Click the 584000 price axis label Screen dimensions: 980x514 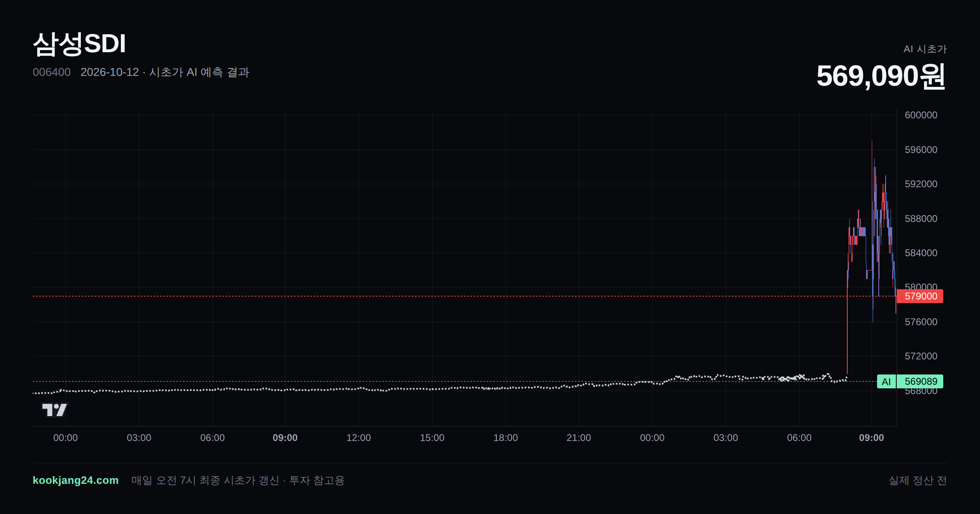coord(921,253)
